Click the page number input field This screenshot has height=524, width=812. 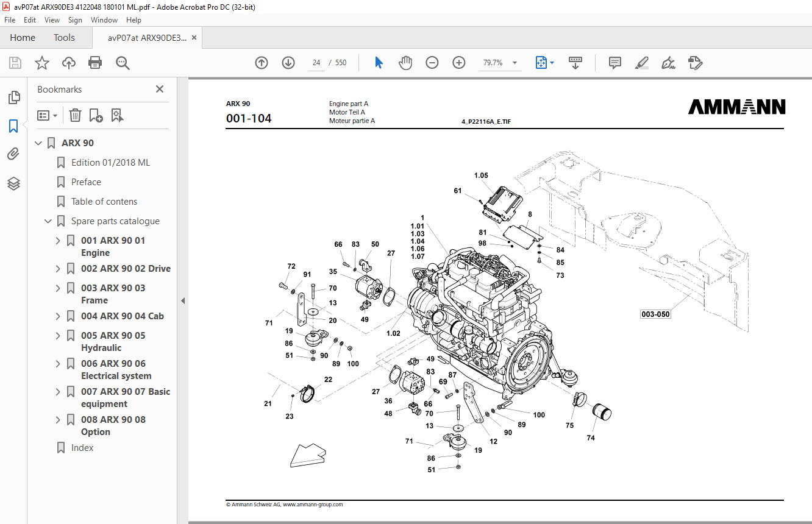pyautogui.click(x=316, y=63)
